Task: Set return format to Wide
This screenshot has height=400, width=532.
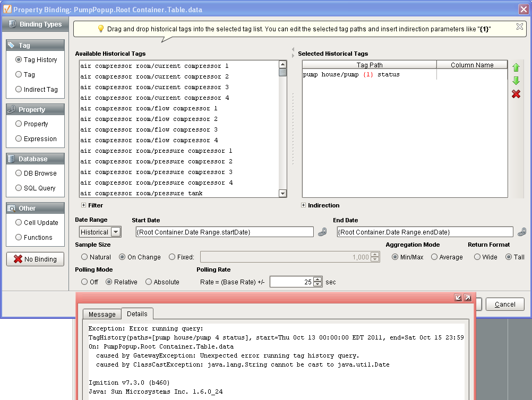Action: tap(485, 257)
